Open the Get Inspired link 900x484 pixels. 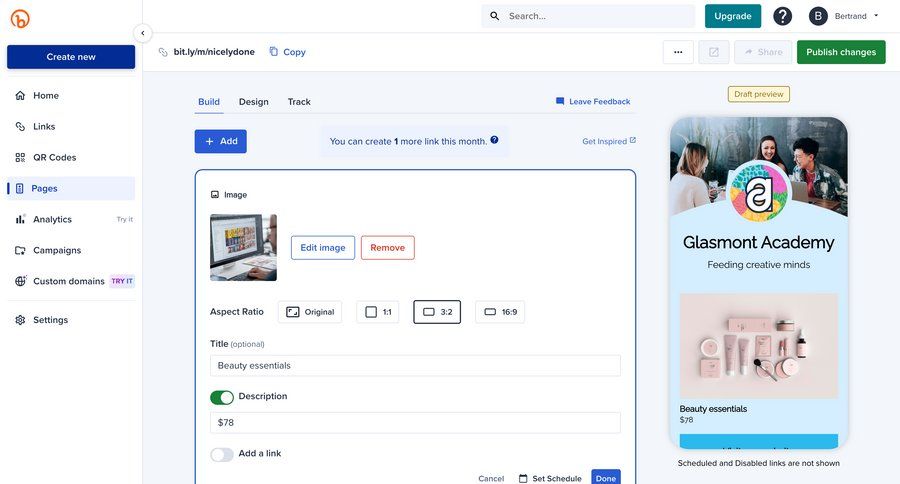pos(609,141)
